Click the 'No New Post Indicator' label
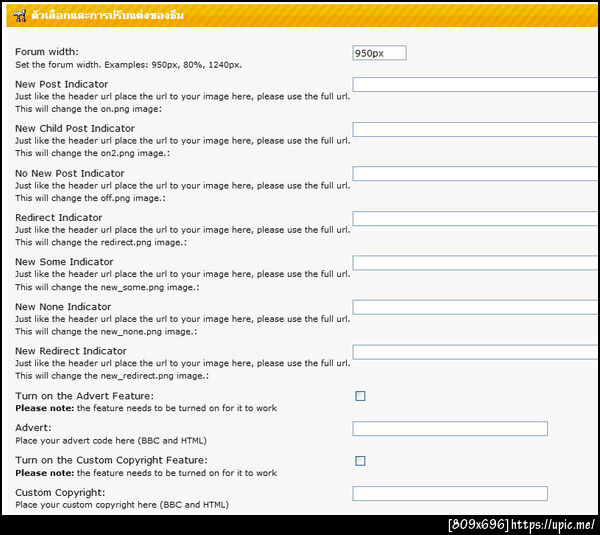Image resolution: width=600 pixels, height=535 pixels. click(70, 173)
